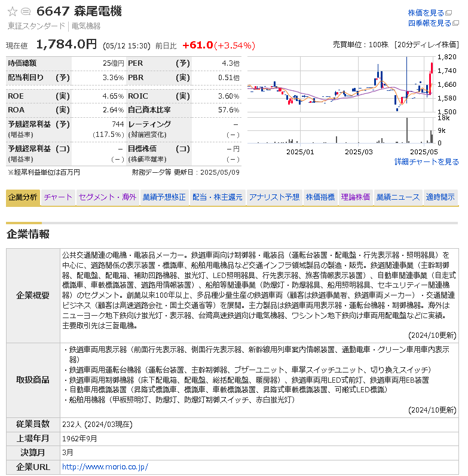Open the 適時開示 tab
This screenshot has width=468, height=476.
(x=441, y=197)
